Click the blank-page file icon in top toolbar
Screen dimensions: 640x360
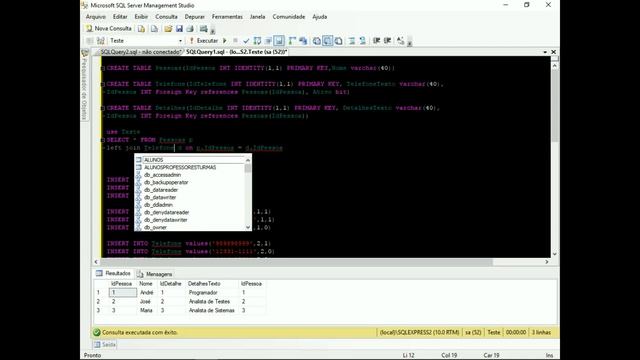point(154,29)
